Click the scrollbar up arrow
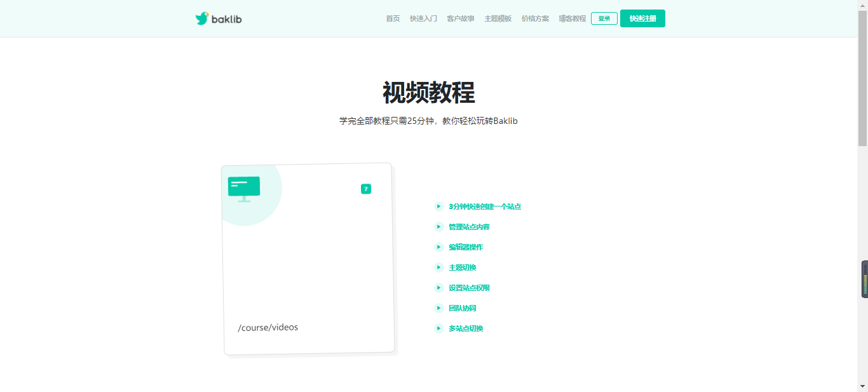This screenshot has width=868, height=392. tap(862, 5)
